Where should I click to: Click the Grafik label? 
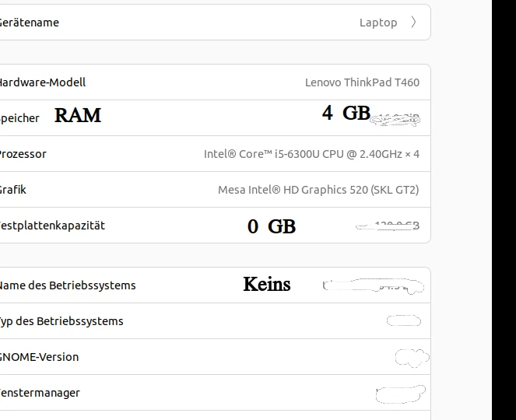pos(12,190)
